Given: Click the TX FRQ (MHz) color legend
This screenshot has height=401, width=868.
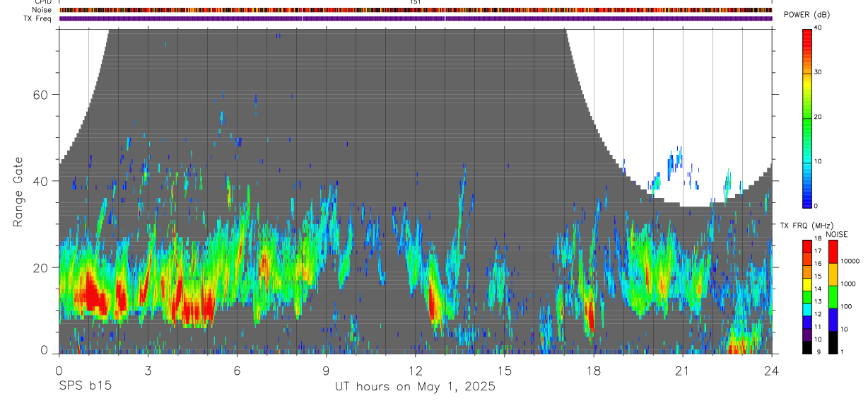Looking at the screenshot, I should [x=807, y=296].
